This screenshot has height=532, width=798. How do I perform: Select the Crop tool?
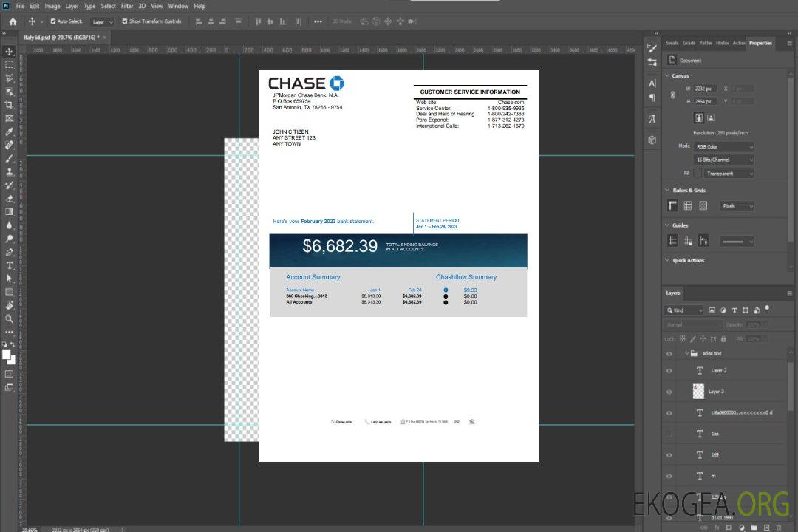point(9,105)
